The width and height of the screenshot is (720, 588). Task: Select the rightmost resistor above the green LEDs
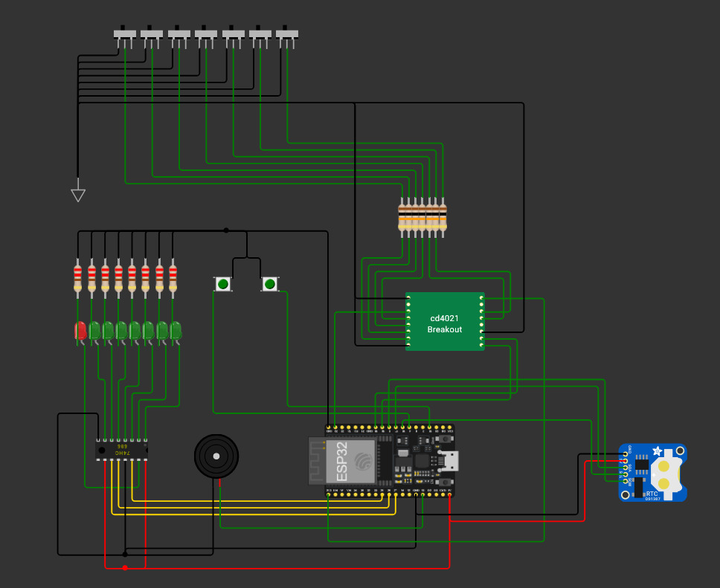pyautogui.click(x=173, y=278)
